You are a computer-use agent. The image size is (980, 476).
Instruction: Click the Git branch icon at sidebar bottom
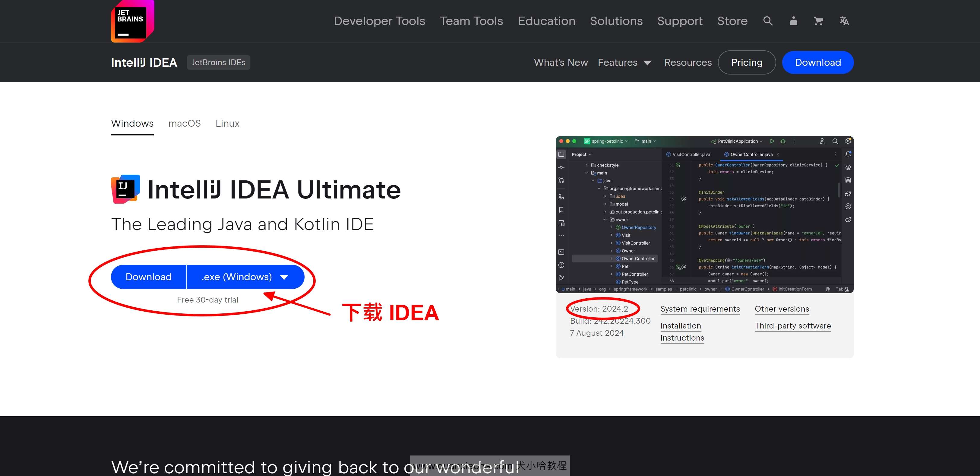(x=561, y=278)
